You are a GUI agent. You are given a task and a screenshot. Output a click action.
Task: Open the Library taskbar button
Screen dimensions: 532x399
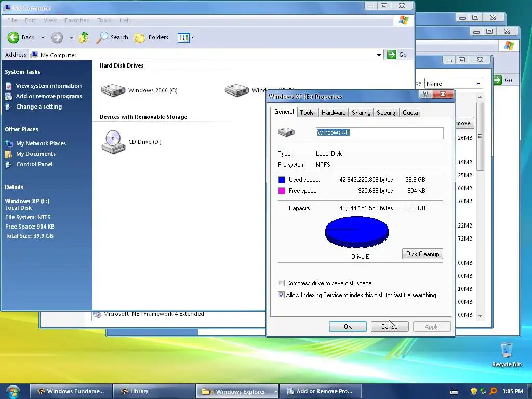click(154, 391)
